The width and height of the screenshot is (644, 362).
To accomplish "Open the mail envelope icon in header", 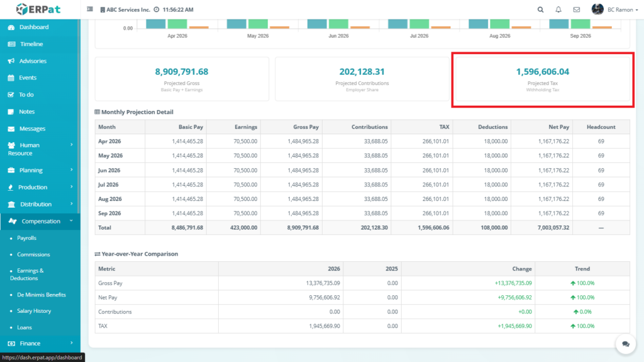I will coord(577,10).
